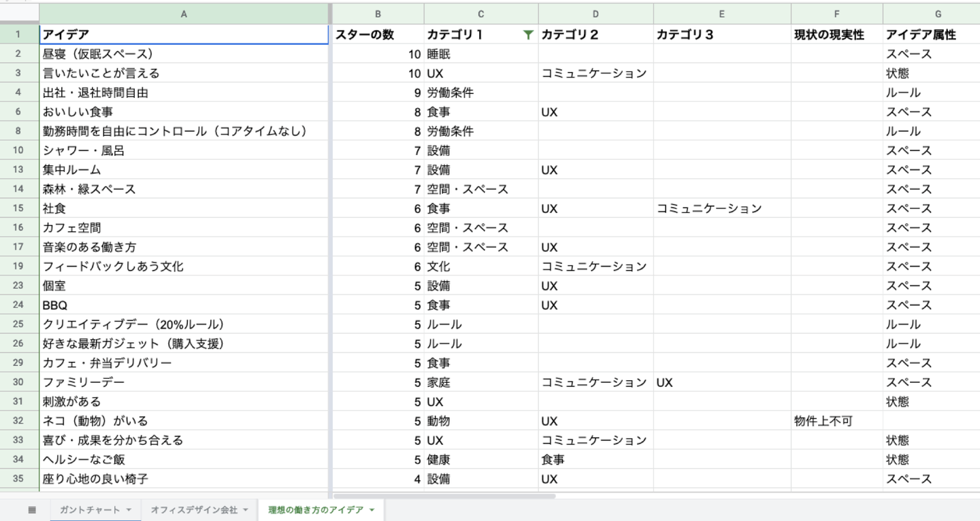Click the カテゴリ２ header cell

pos(596,35)
